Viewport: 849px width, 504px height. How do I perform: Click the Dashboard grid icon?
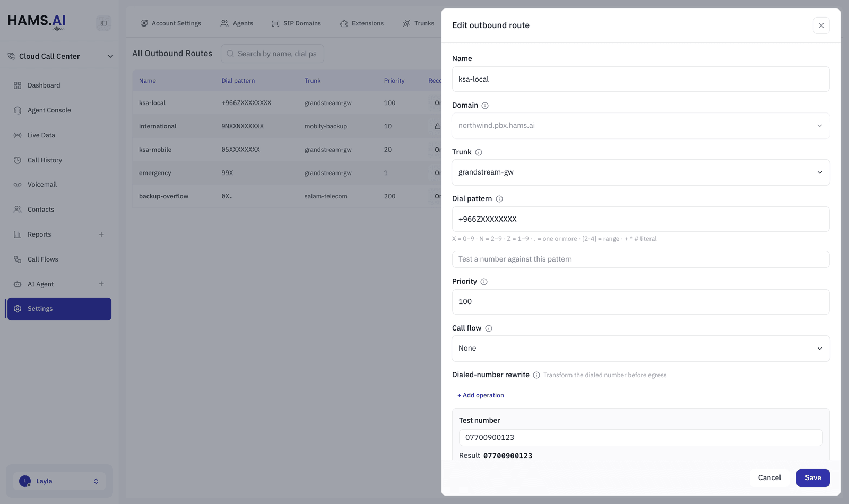(18, 85)
